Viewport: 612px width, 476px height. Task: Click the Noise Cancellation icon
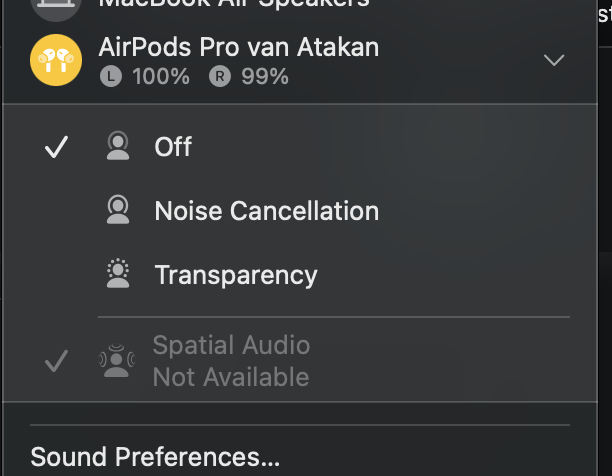click(x=118, y=211)
